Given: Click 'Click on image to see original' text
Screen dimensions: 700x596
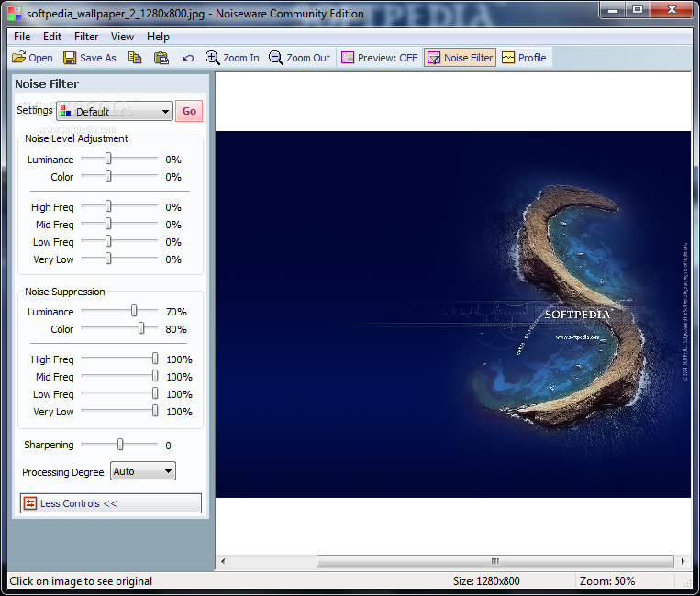Looking at the screenshot, I should [81, 580].
